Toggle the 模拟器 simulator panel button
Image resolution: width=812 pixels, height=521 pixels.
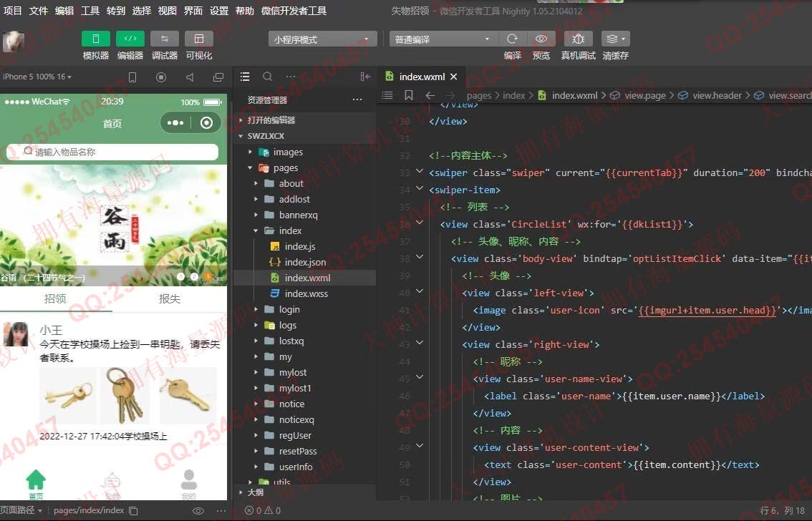[96, 39]
